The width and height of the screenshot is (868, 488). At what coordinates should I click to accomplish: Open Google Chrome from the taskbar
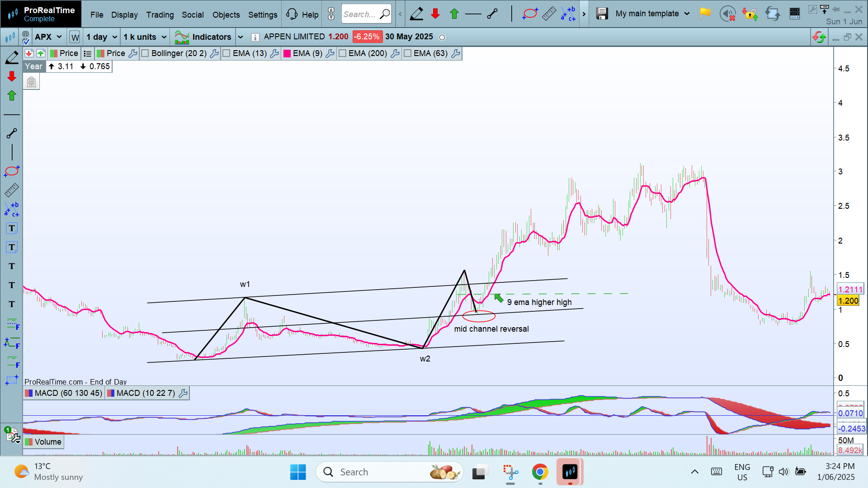tap(540, 472)
